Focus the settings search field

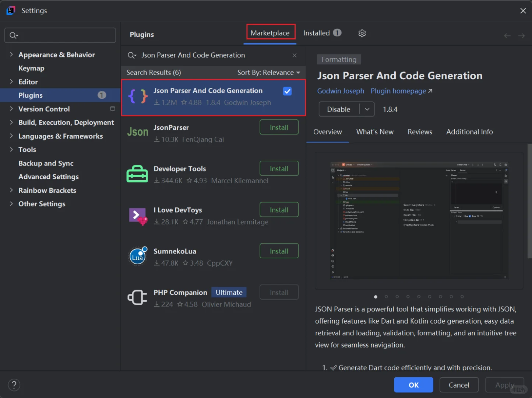[x=60, y=35]
